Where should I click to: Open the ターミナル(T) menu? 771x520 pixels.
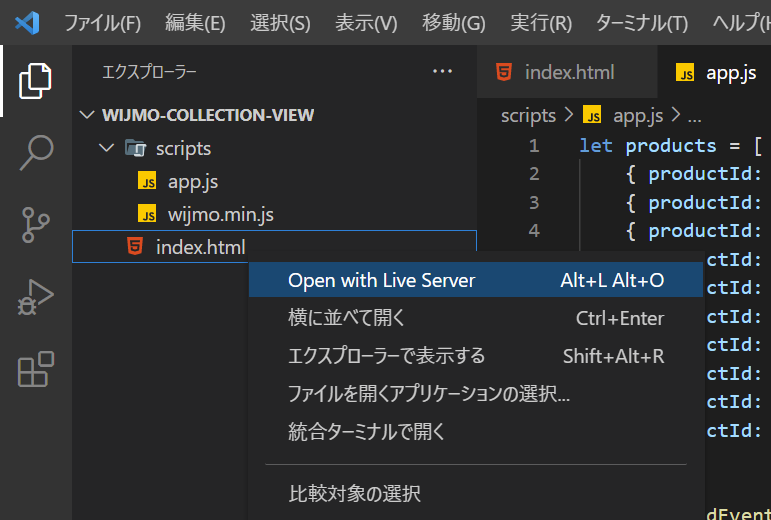coord(642,23)
